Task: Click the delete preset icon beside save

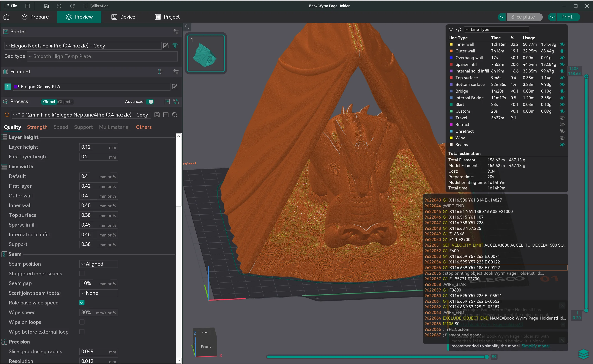Action: click(x=166, y=115)
